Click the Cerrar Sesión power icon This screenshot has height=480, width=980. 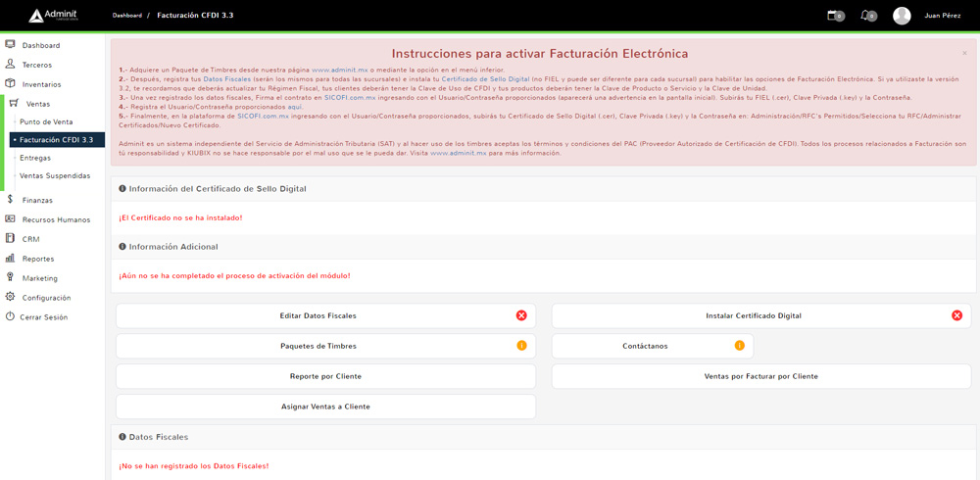click(x=10, y=316)
